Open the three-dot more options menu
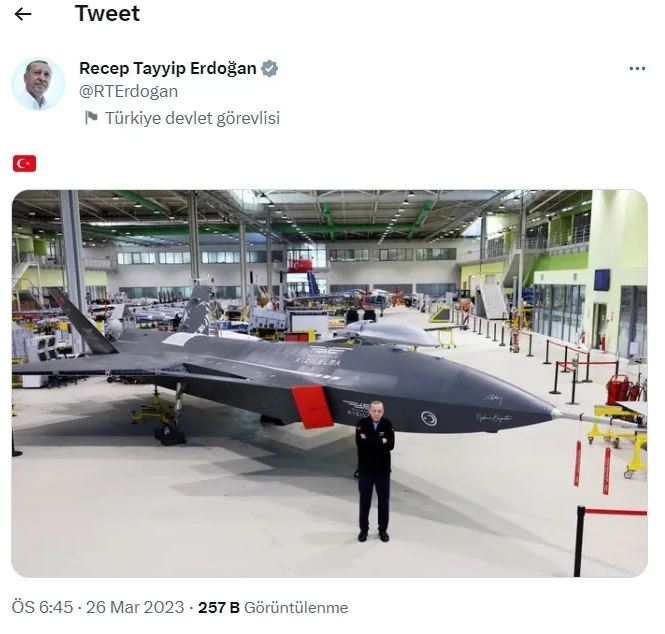The height and width of the screenshot is (634, 665). (x=637, y=68)
